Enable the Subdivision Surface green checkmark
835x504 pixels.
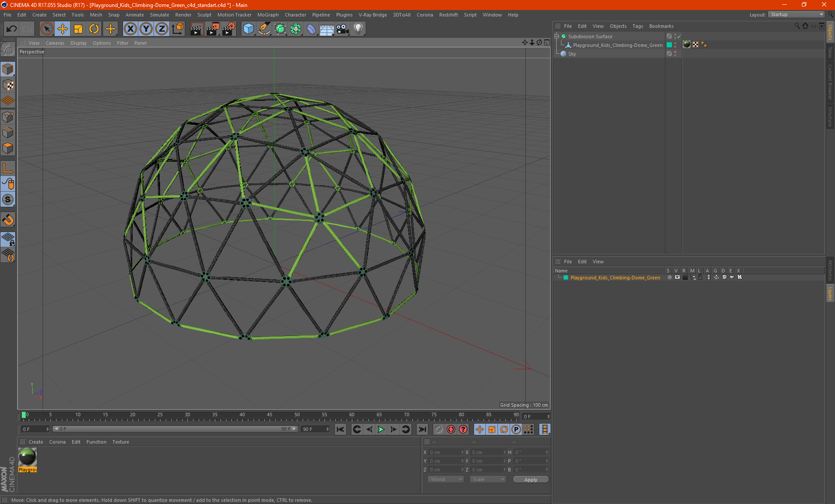(x=679, y=36)
